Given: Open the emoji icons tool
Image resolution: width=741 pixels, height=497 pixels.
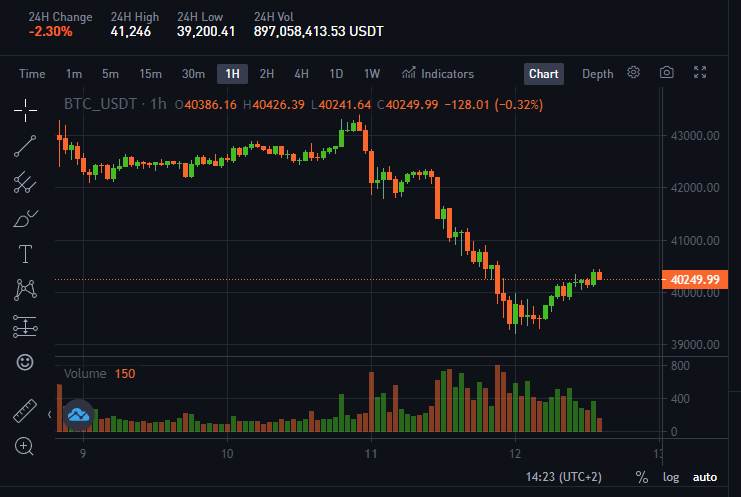Looking at the screenshot, I should tap(25, 362).
